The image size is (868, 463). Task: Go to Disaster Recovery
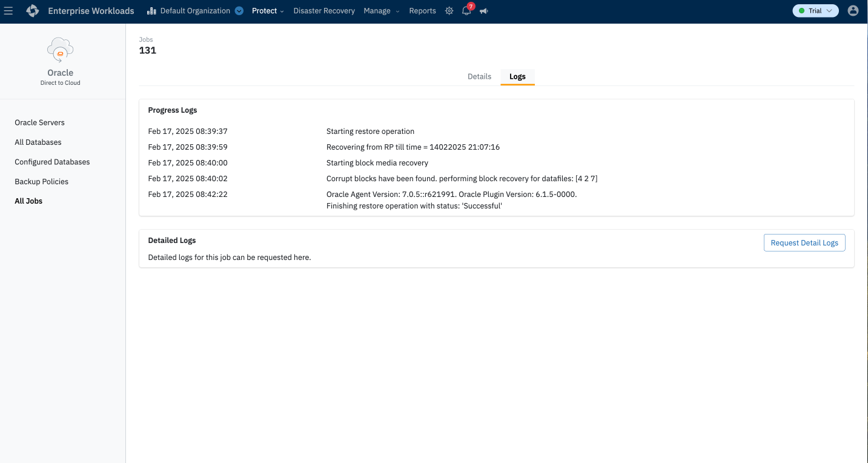tap(324, 11)
